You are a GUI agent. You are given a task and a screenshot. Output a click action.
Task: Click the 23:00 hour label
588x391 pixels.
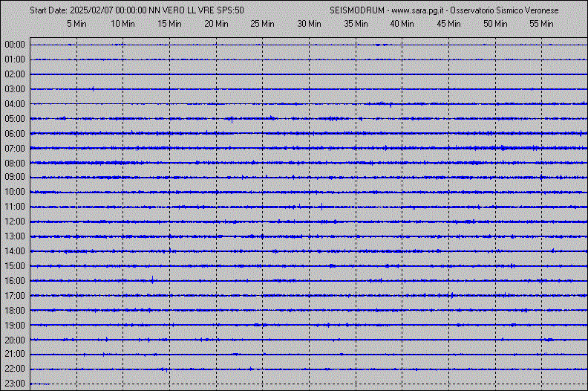(x=15, y=384)
